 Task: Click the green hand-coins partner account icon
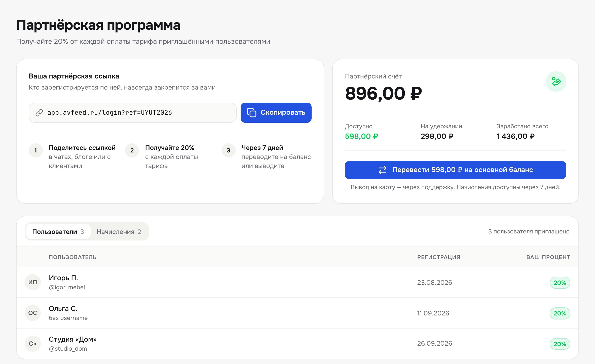tap(556, 82)
